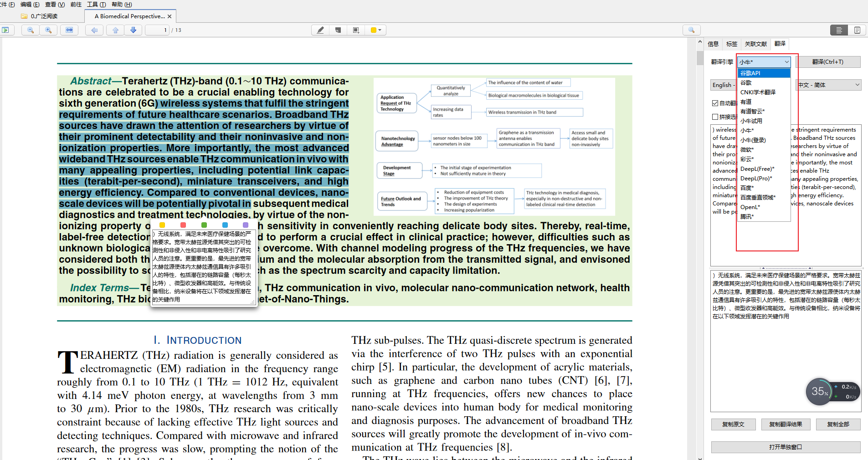Open the 中文 - 简体 target language dropdown
This screenshot has height=460, width=868.
[828, 85]
